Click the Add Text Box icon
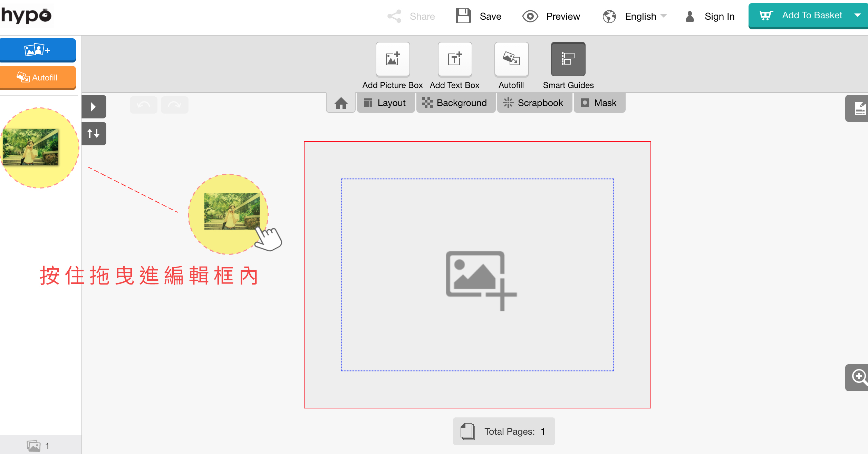The height and width of the screenshot is (454, 868). pos(455,59)
